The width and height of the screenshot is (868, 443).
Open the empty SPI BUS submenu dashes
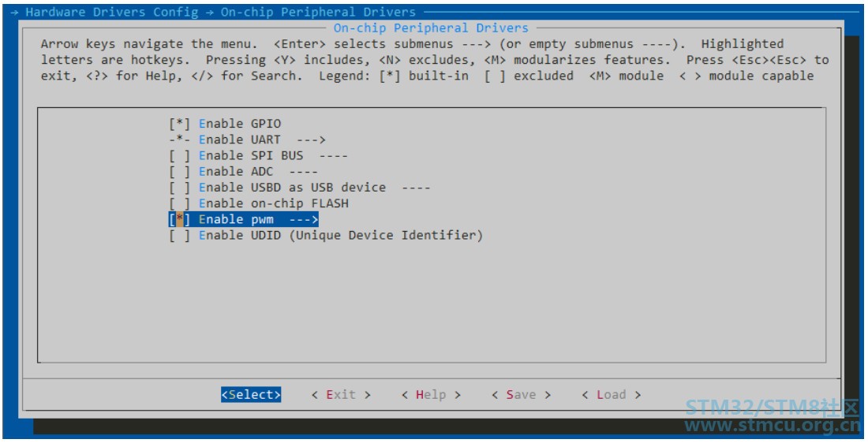tap(333, 155)
